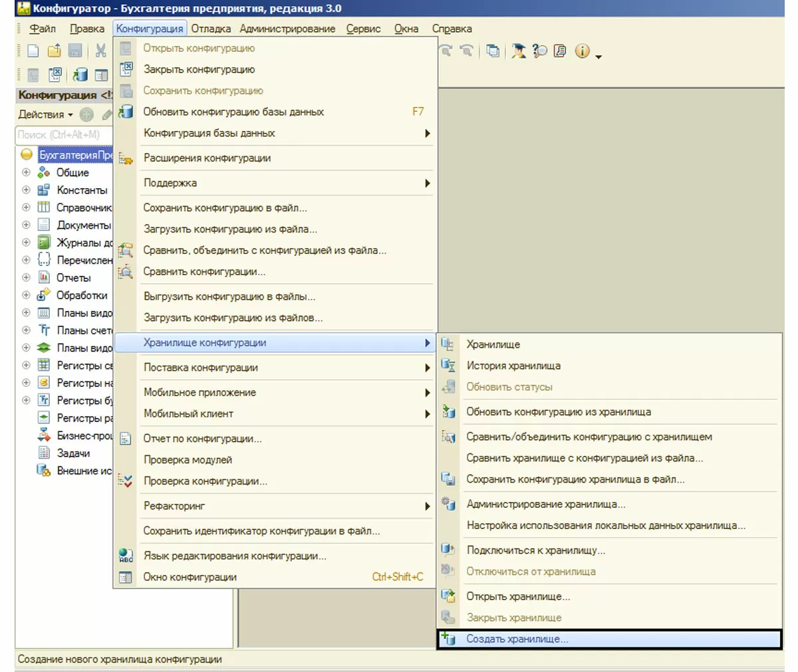
Task: Select Обновить конфигурацию базы данных
Action: [233, 112]
